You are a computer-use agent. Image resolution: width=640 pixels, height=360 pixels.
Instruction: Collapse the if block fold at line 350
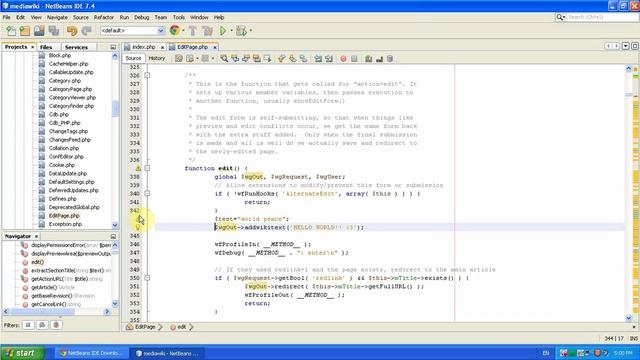coord(147,278)
